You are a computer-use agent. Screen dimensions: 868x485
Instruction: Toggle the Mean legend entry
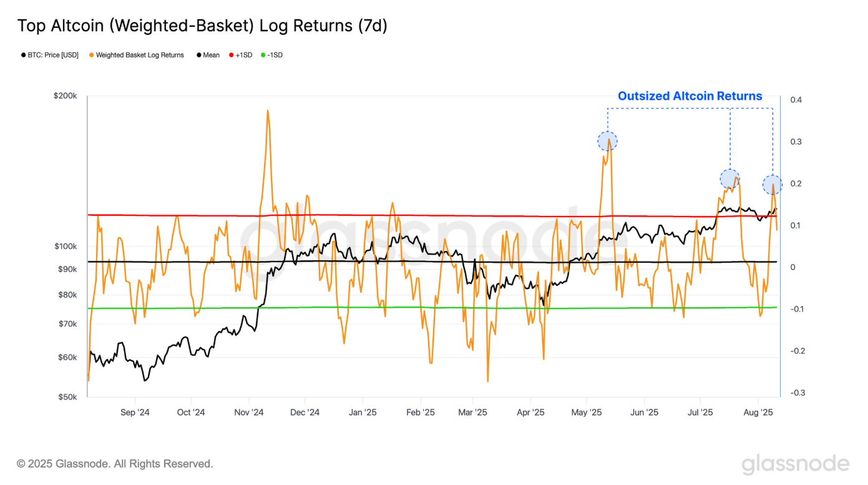coord(208,55)
